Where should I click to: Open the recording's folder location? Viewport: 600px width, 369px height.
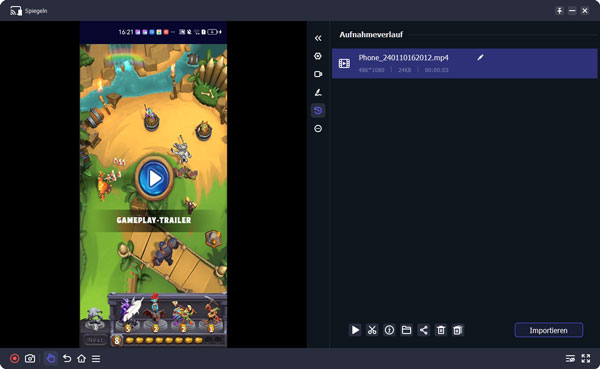406,330
